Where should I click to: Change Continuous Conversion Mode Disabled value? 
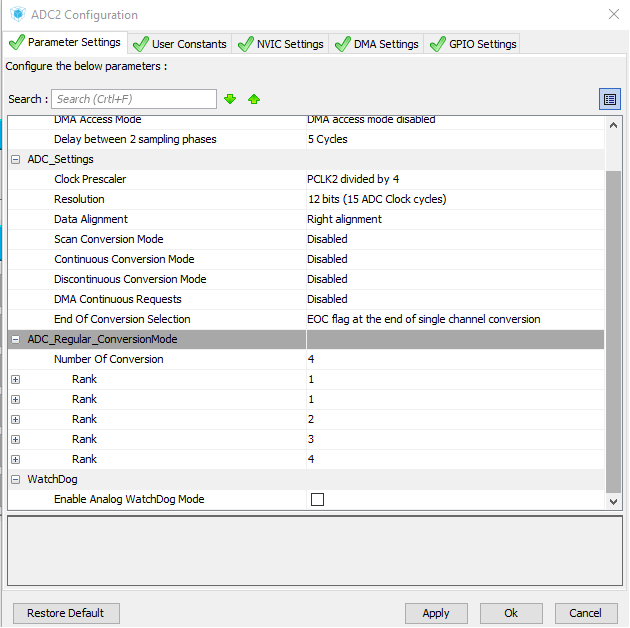(327, 259)
